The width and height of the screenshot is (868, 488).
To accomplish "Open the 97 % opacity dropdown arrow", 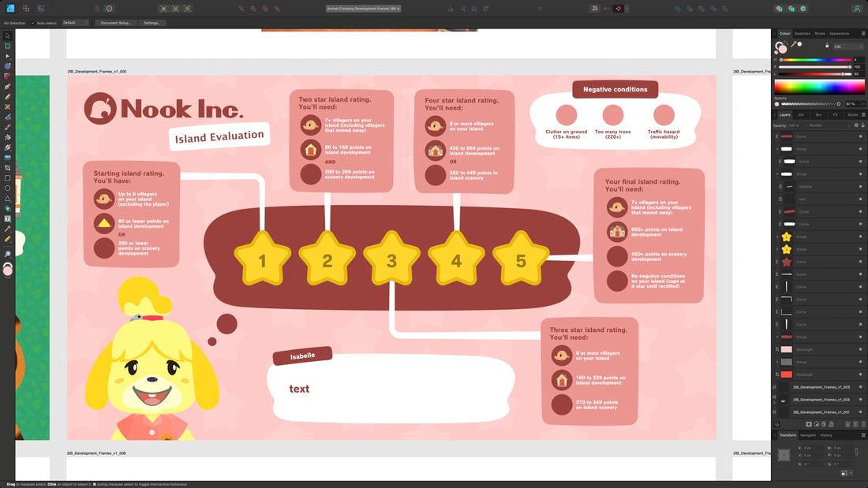I will (863, 104).
